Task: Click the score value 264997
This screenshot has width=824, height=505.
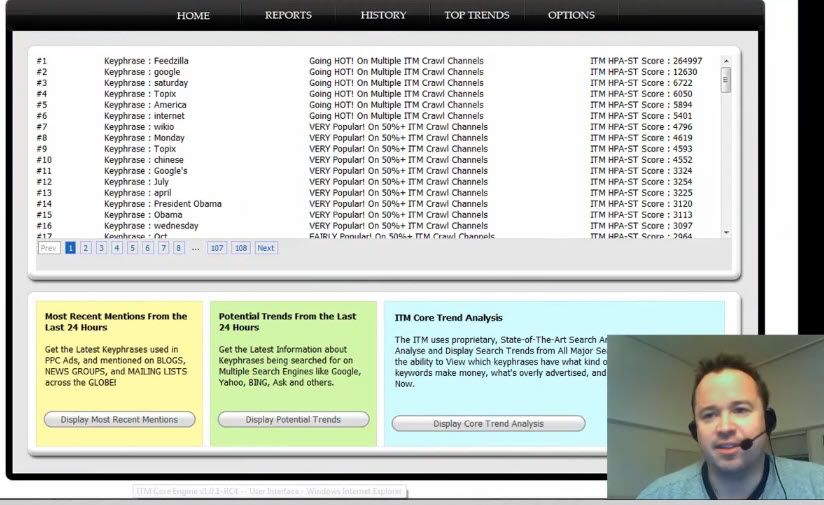Action: click(x=687, y=61)
